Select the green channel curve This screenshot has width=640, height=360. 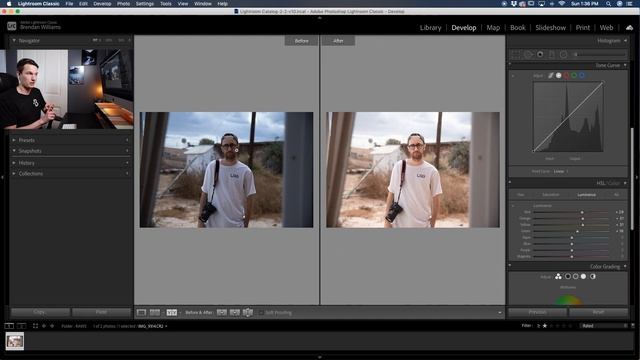pyautogui.click(x=574, y=76)
